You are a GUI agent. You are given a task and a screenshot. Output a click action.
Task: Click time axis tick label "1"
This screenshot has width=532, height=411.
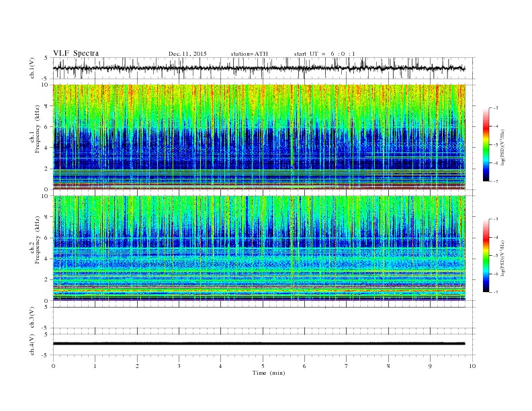click(95, 366)
